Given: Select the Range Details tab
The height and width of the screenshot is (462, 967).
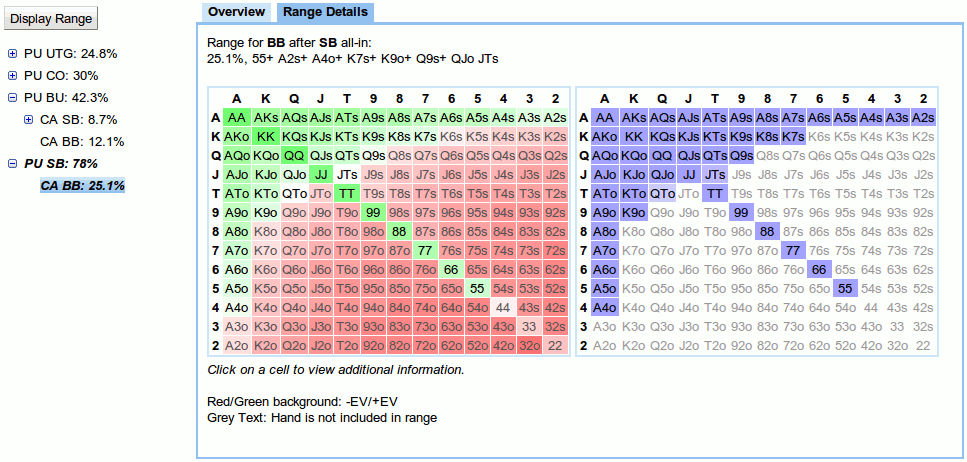Looking at the screenshot, I should 326,12.
